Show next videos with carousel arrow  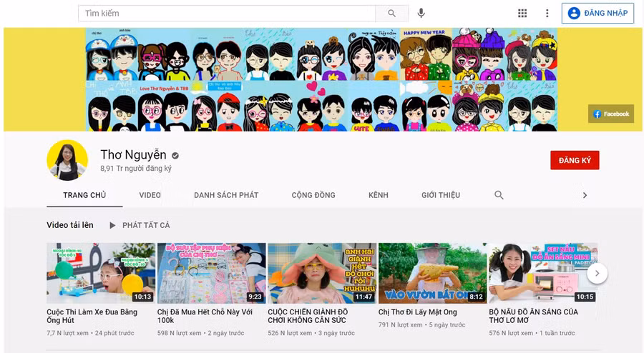tap(597, 273)
